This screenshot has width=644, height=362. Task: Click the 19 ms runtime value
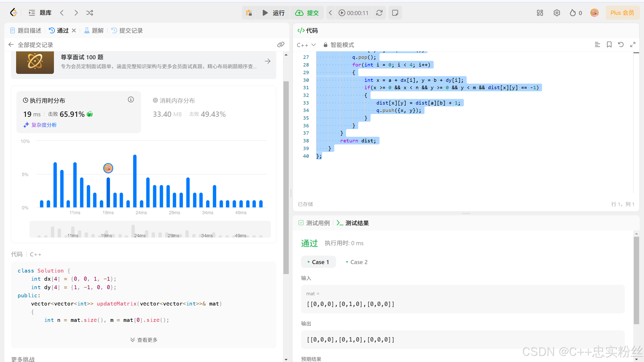[x=32, y=114]
